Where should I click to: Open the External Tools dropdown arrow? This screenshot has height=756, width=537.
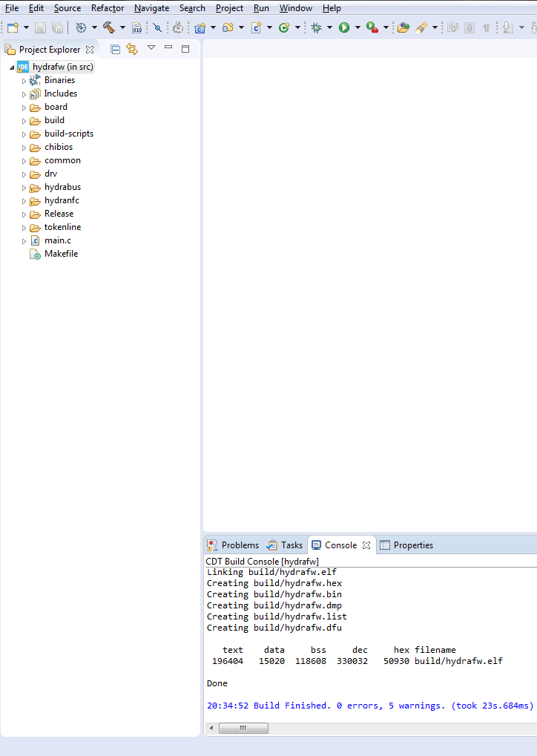(x=386, y=27)
